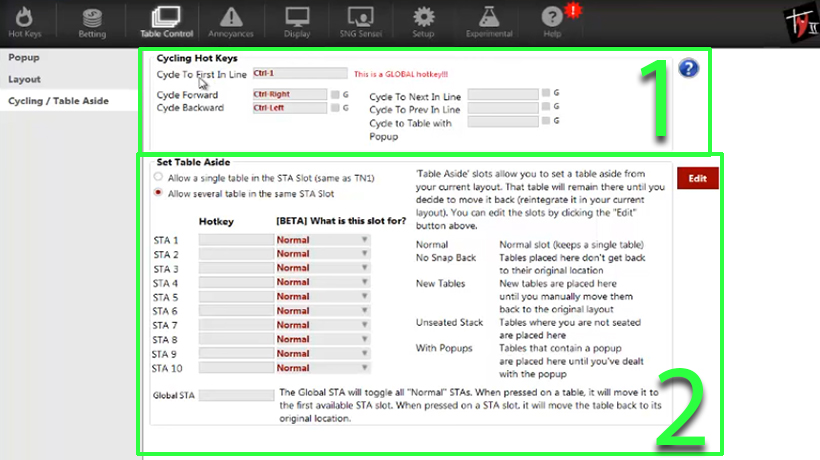Click the TableNinja logo icon
Image resolution: width=820 pixels, height=460 pixels.
(802, 24)
